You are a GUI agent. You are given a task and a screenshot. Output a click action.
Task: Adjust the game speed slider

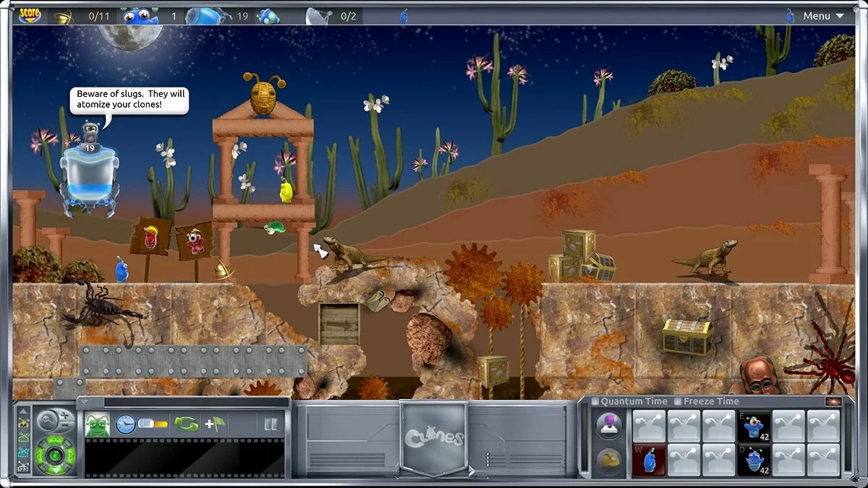click(x=153, y=424)
